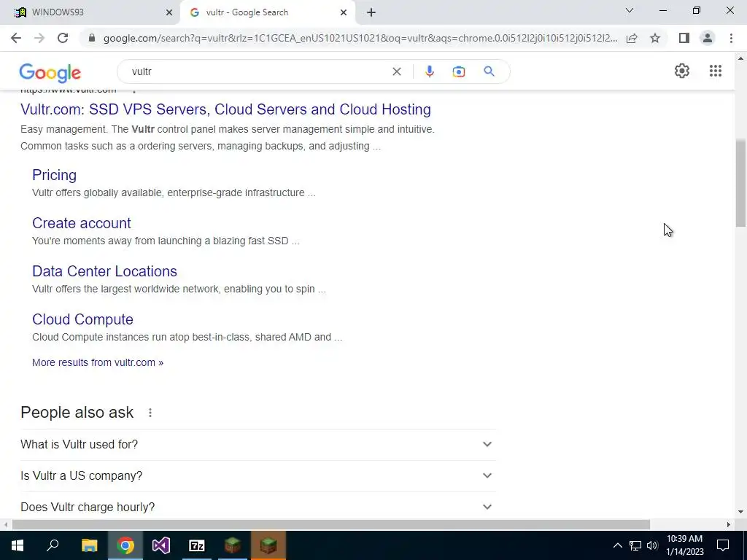The width and height of the screenshot is (747, 560).
Task: Open Google quick settings gear
Action: tap(682, 71)
